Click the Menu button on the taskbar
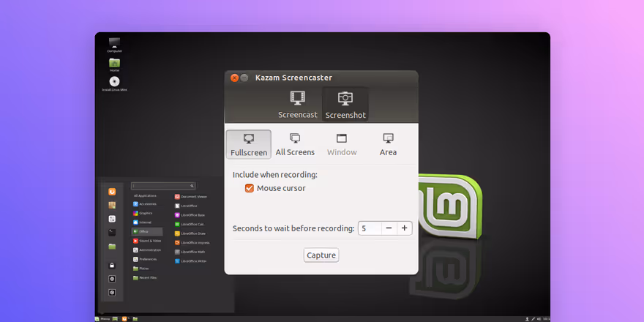644x322 pixels. coord(102,319)
